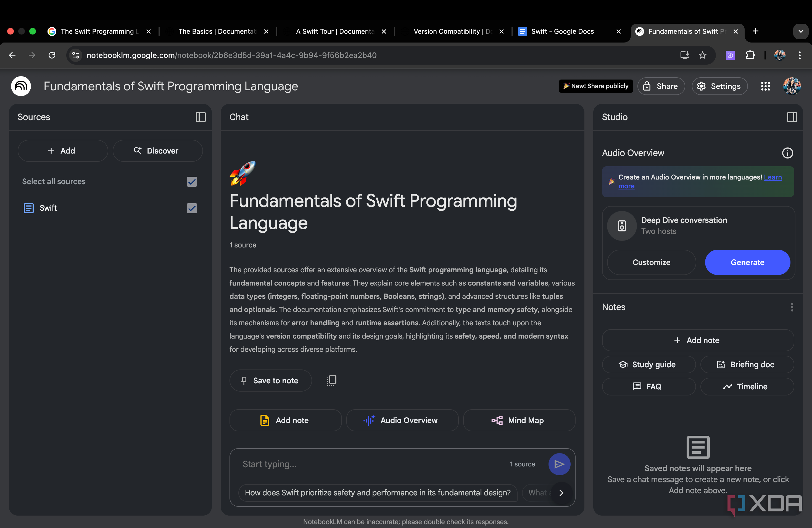Collapse the Sources panel icon
Image resolution: width=812 pixels, height=528 pixels.
pyautogui.click(x=201, y=117)
